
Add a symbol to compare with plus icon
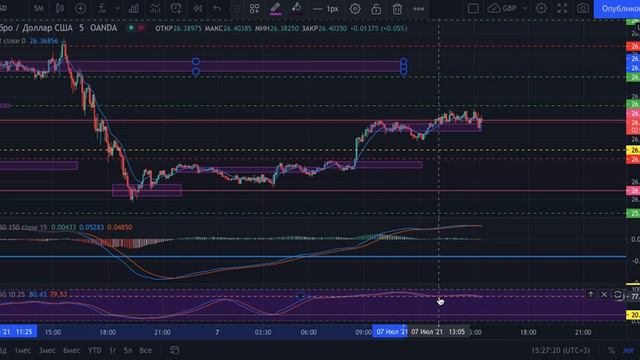point(80,8)
